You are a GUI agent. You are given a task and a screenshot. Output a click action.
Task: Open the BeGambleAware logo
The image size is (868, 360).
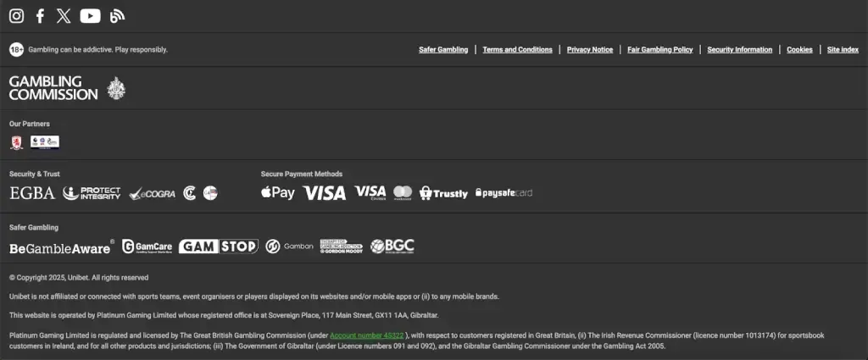point(62,246)
